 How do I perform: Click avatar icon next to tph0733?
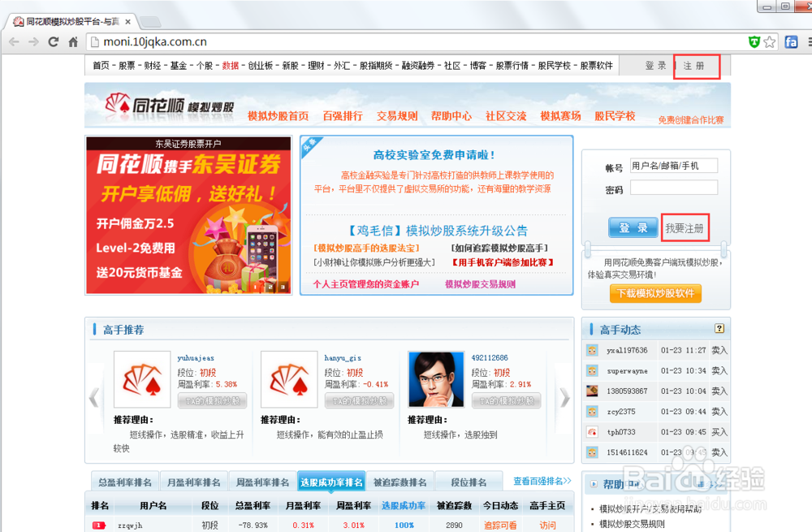tap(592, 431)
